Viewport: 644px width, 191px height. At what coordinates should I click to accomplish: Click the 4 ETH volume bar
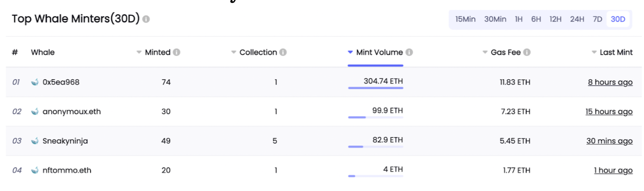376,176
